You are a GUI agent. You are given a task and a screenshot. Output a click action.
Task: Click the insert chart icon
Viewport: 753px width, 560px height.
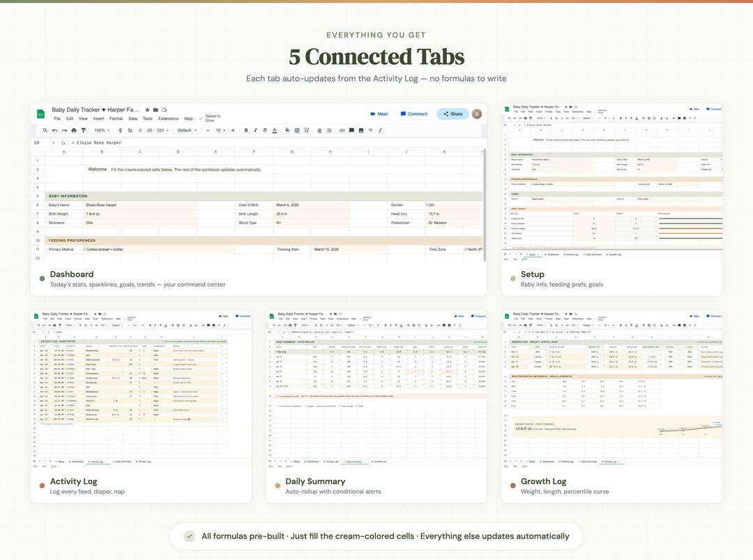(x=360, y=130)
